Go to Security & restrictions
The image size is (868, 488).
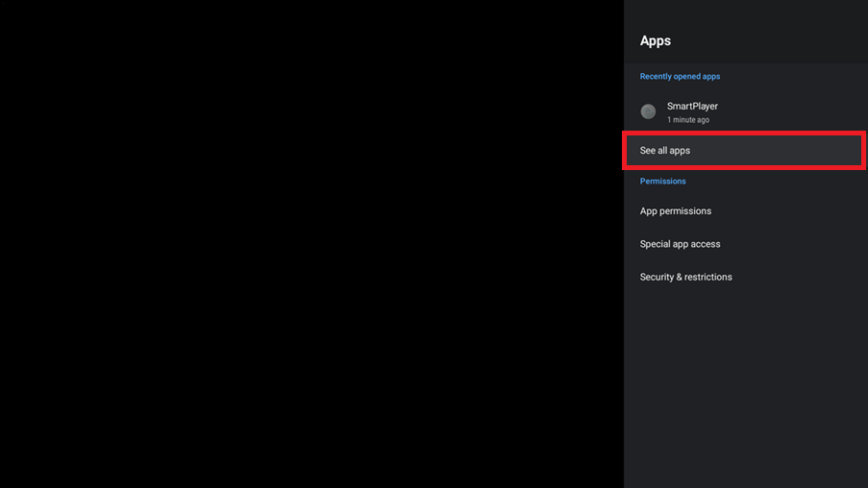745,277
